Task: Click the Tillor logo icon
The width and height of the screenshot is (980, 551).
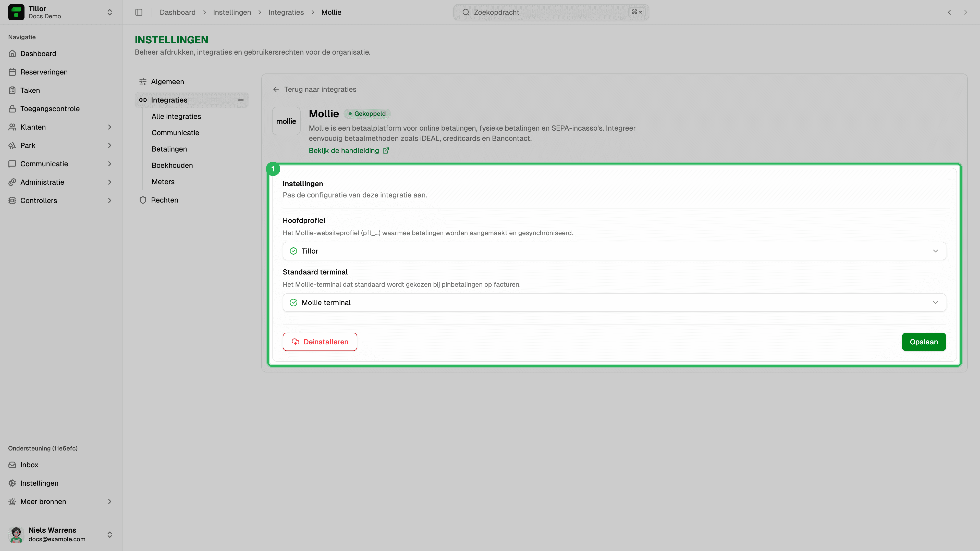Action: 16,12
